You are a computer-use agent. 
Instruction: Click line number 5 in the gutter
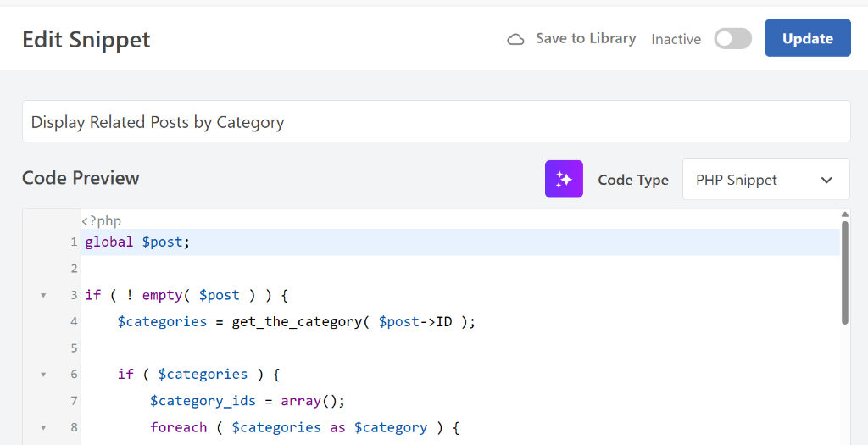click(x=74, y=348)
